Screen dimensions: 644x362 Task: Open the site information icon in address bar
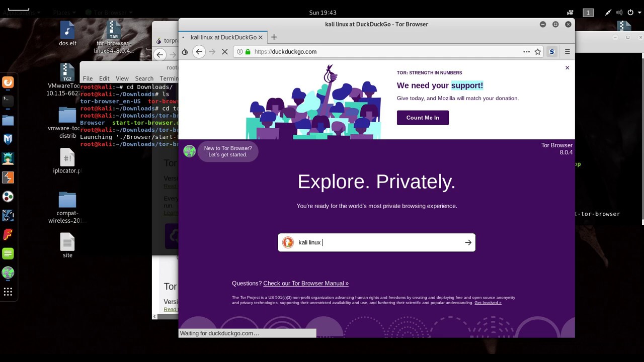pyautogui.click(x=240, y=52)
